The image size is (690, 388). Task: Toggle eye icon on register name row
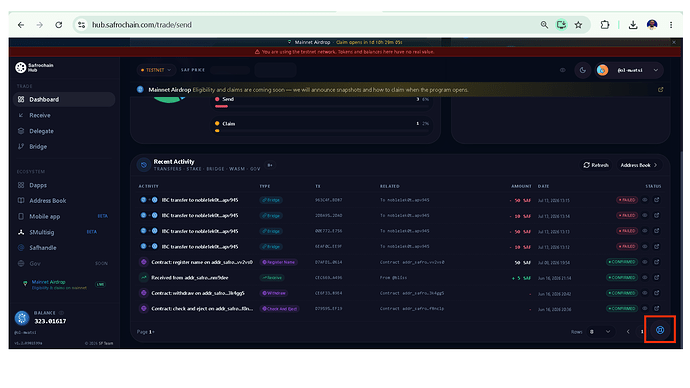[645, 262]
